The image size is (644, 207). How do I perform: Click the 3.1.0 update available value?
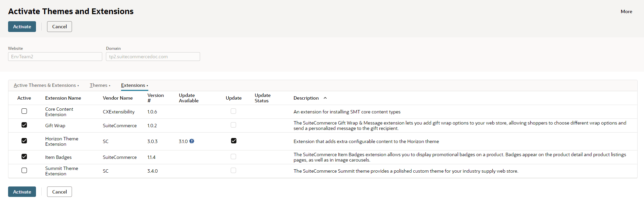183,141
